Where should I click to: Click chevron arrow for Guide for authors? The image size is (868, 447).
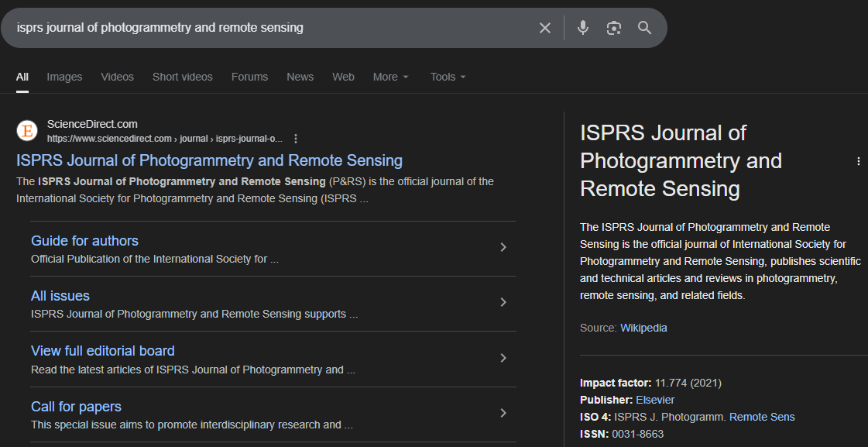[503, 247]
